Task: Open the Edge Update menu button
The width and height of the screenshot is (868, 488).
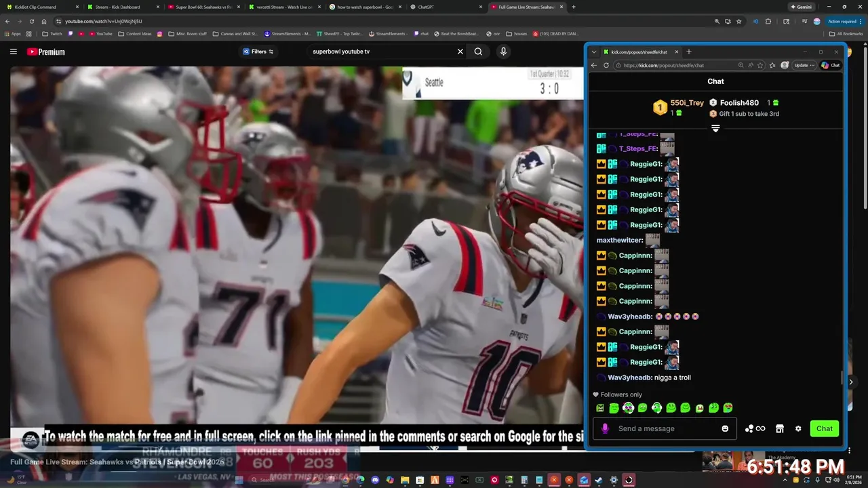Action: pyautogui.click(x=804, y=65)
